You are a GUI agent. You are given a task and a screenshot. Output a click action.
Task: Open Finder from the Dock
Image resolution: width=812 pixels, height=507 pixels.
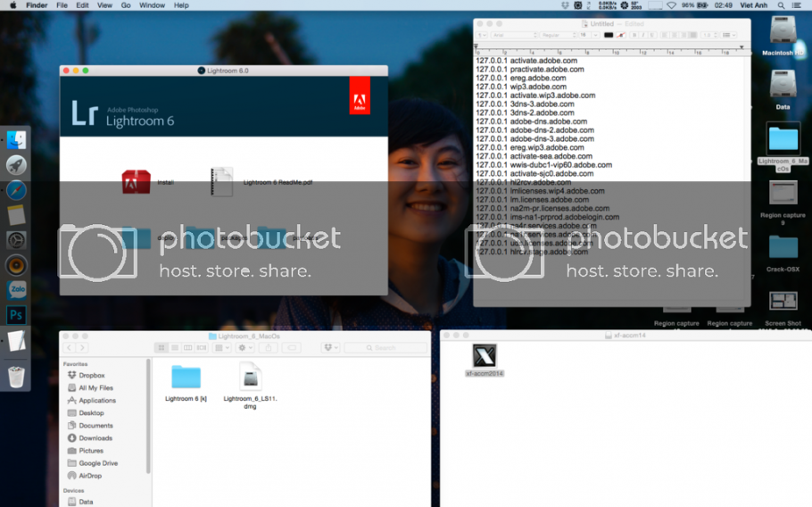17,140
